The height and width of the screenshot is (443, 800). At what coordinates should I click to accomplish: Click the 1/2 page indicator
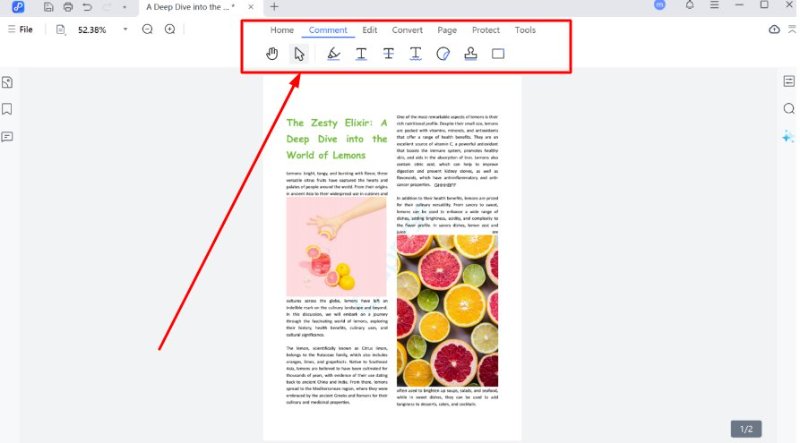pyautogui.click(x=746, y=429)
